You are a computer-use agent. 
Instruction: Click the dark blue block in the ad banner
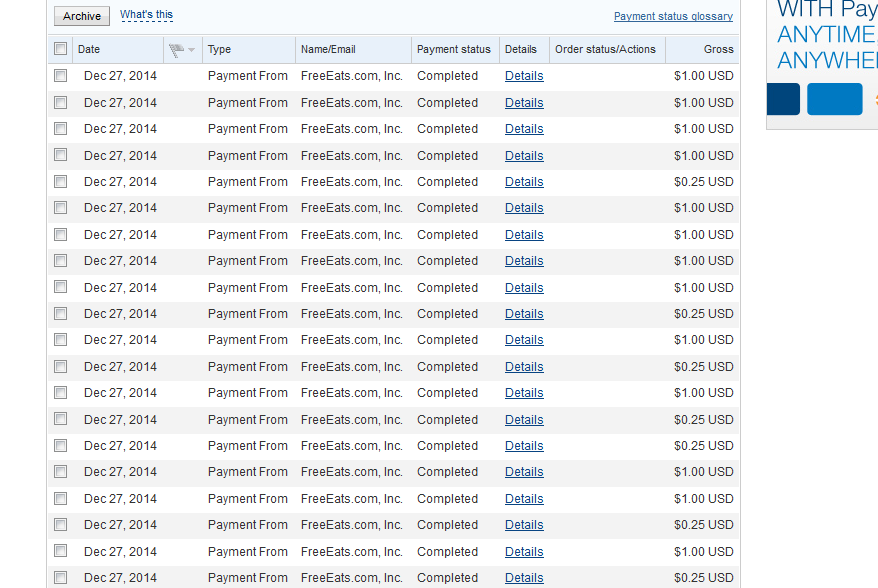tap(783, 99)
